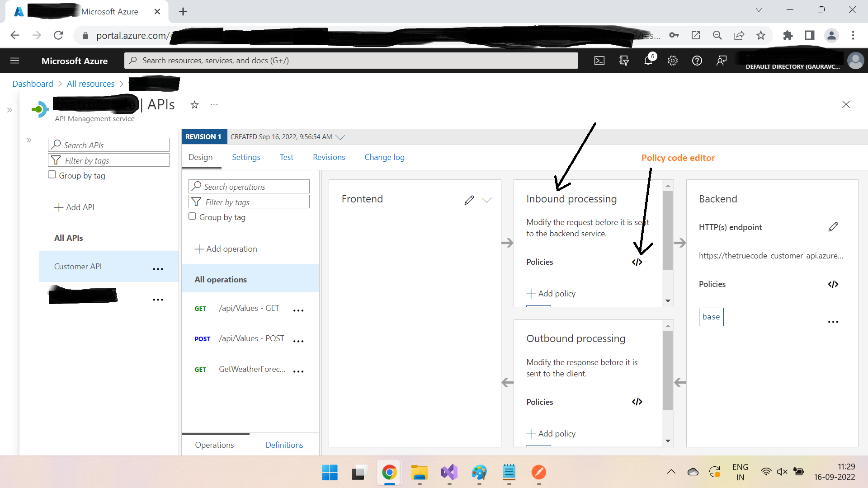Screen dimensions: 868x488
Task: Click the base policy tag in Backend
Action: click(711, 316)
